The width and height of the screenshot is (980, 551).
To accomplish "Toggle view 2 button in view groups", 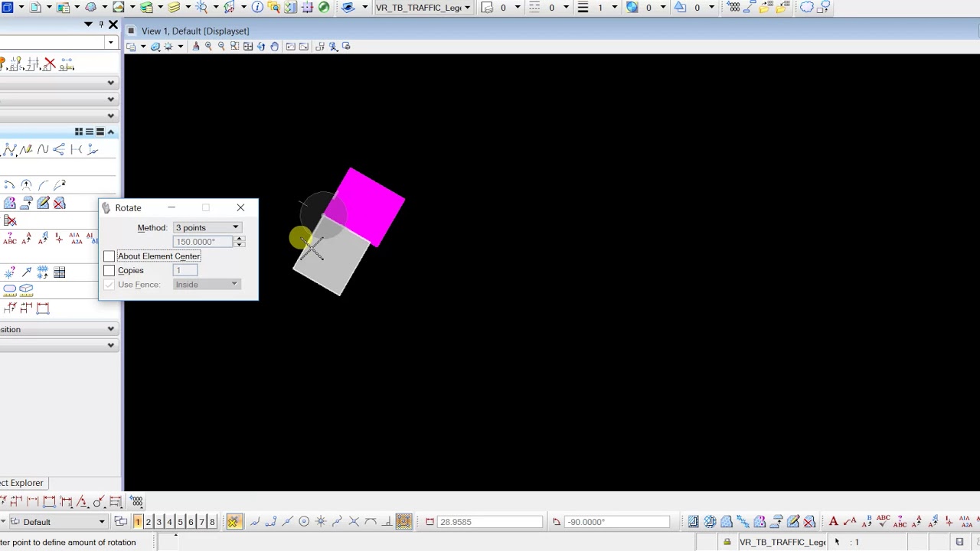I will [x=149, y=522].
